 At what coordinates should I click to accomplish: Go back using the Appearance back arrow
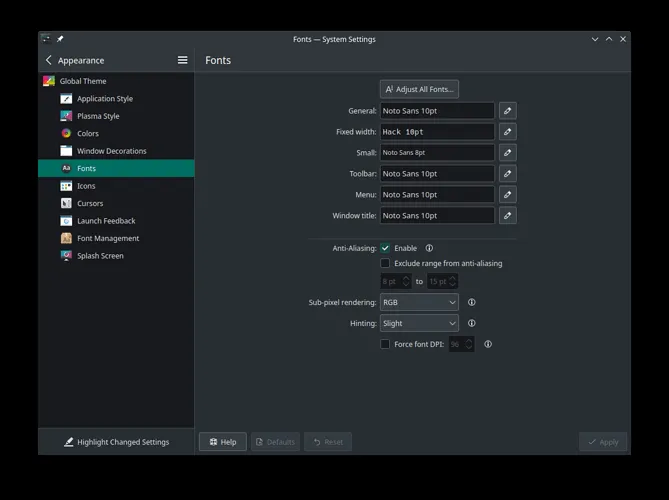[x=49, y=60]
